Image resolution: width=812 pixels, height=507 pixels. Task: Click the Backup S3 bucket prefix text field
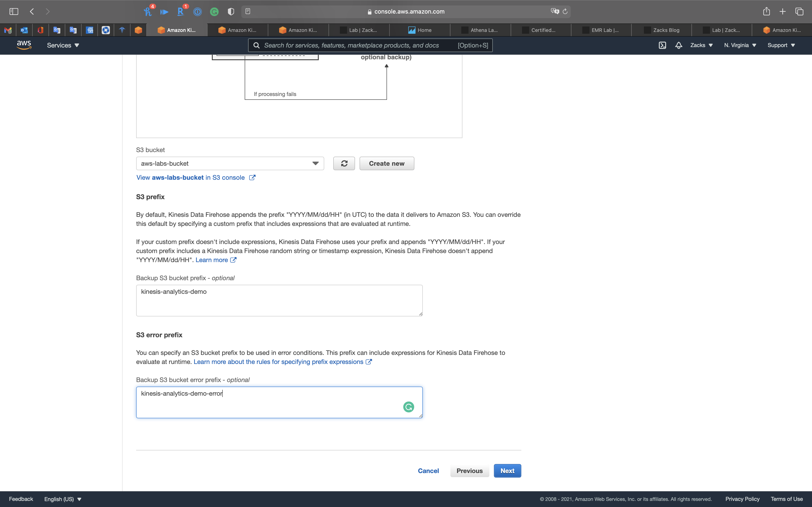click(x=279, y=300)
